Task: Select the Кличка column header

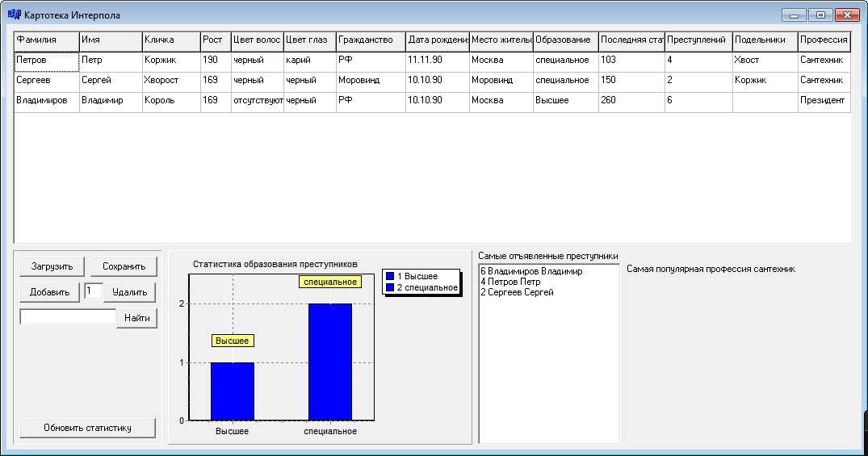Action: click(x=171, y=41)
